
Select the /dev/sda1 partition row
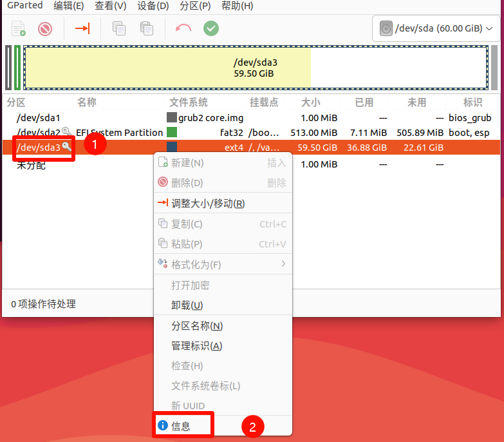[x=252, y=118]
